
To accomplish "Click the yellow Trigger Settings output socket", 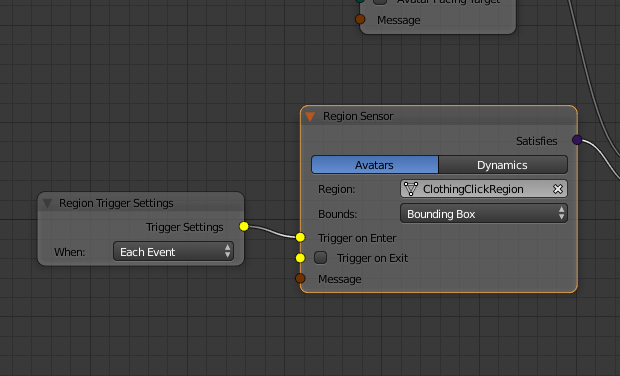I will point(244,227).
